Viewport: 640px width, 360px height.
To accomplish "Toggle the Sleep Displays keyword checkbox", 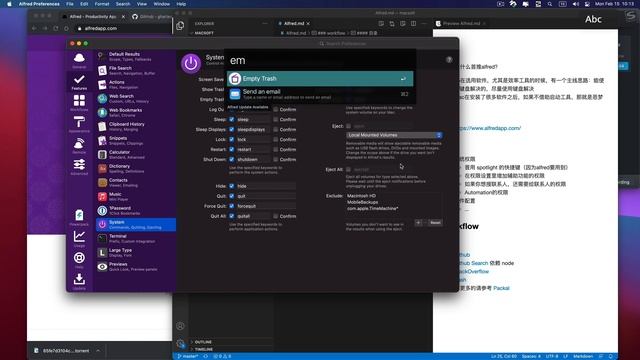I will coord(232,129).
